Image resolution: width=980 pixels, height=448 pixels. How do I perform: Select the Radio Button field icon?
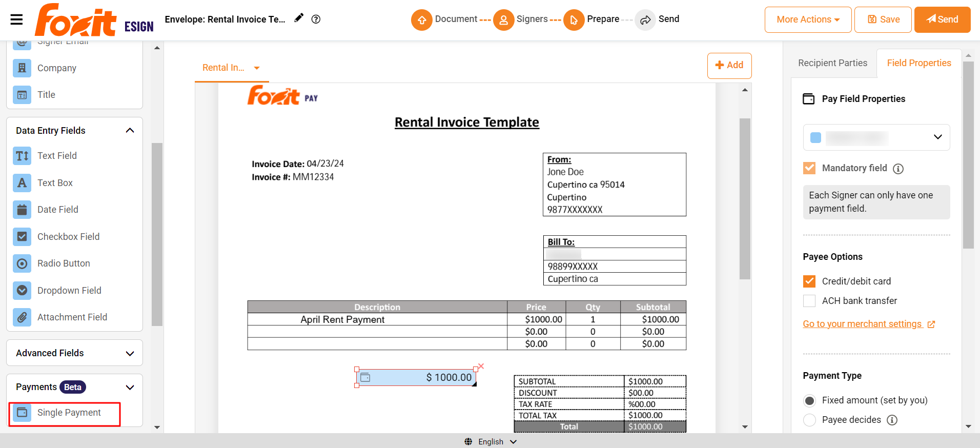point(22,263)
